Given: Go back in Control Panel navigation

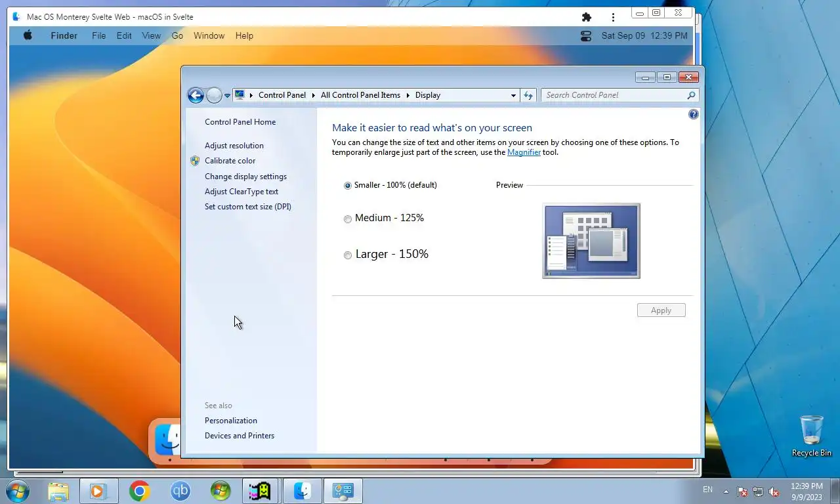Looking at the screenshot, I should tap(196, 95).
